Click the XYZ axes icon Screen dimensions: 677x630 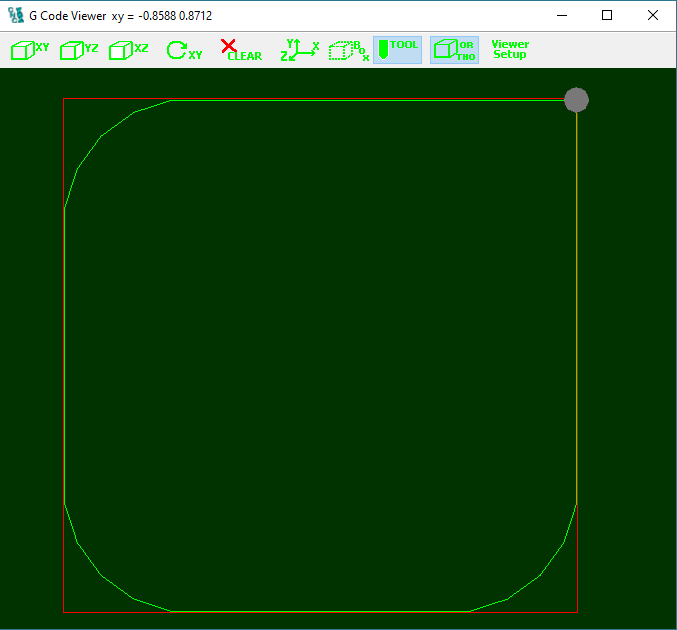click(x=300, y=50)
